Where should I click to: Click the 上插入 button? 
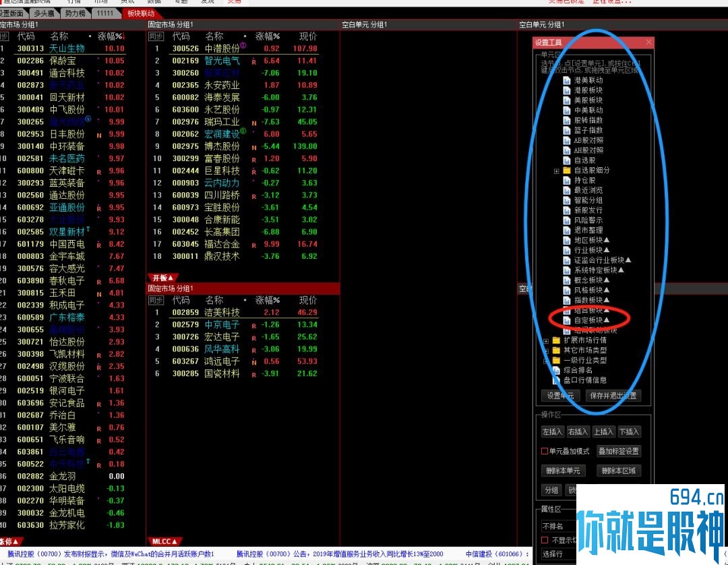(x=603, y=432)
